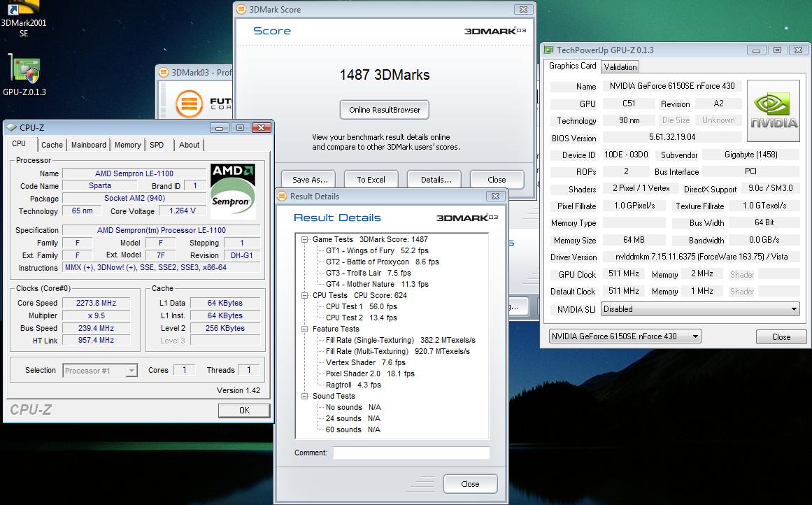The height and width of the screenshot is (505, 812).
Task: Select the CPU tab in CPU-Z
Action: tap(19, 144)
